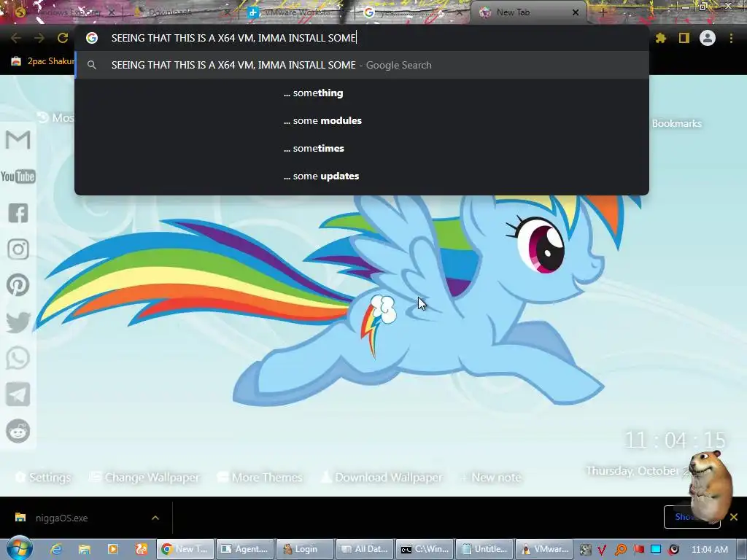The width and height of the screenshot is (747, 560).
Task: Open Instagram sidebar shortcut
Action: pos(18,249)
